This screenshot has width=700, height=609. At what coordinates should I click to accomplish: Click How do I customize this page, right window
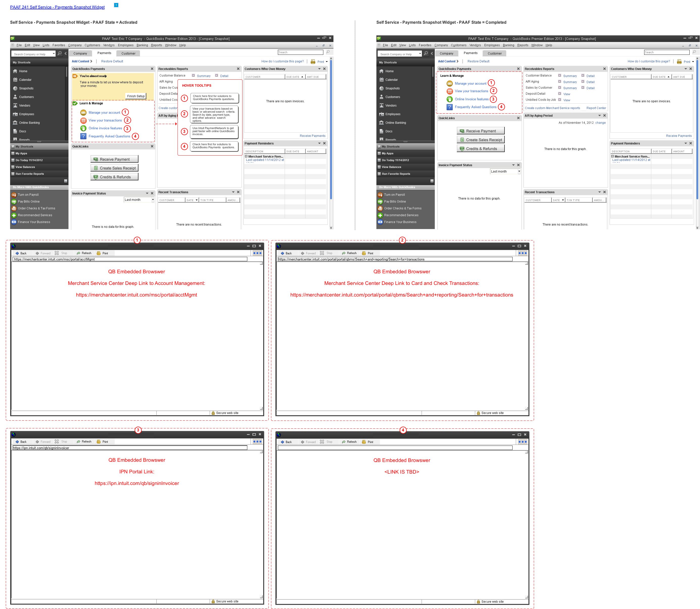649,62
